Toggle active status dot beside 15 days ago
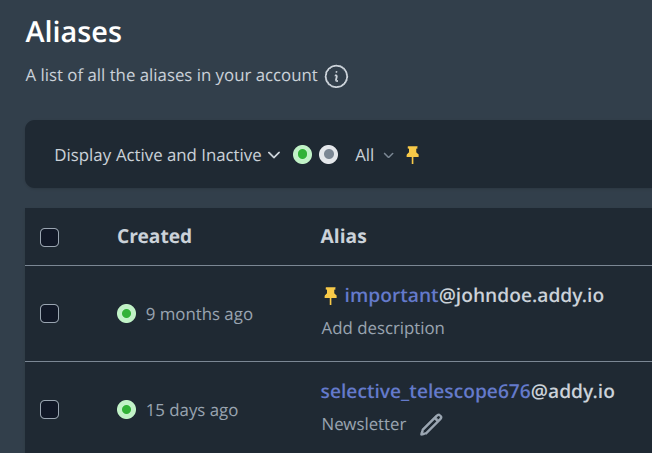Screen dimensions: 652x453 pos(126,410)
